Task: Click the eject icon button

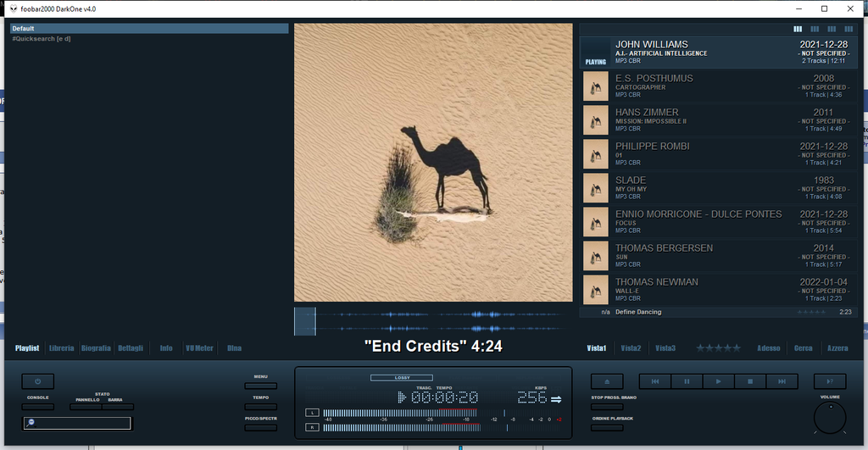Action: 607,381
